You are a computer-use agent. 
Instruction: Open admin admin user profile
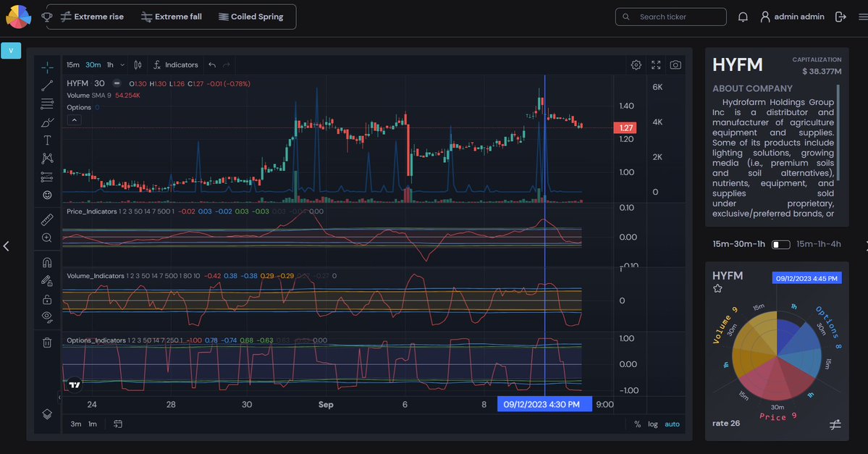pyautogui.click(x=792, y=17)
